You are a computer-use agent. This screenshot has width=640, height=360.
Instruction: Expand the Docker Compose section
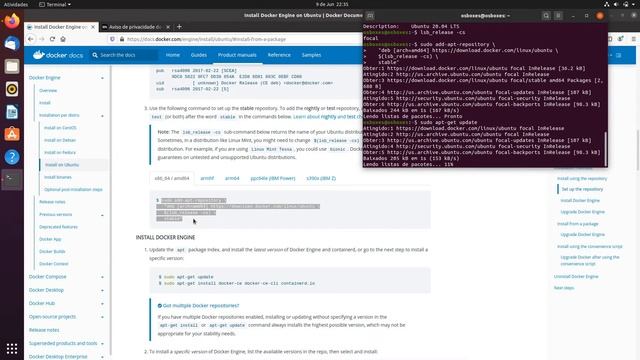[x=102, y=277]
